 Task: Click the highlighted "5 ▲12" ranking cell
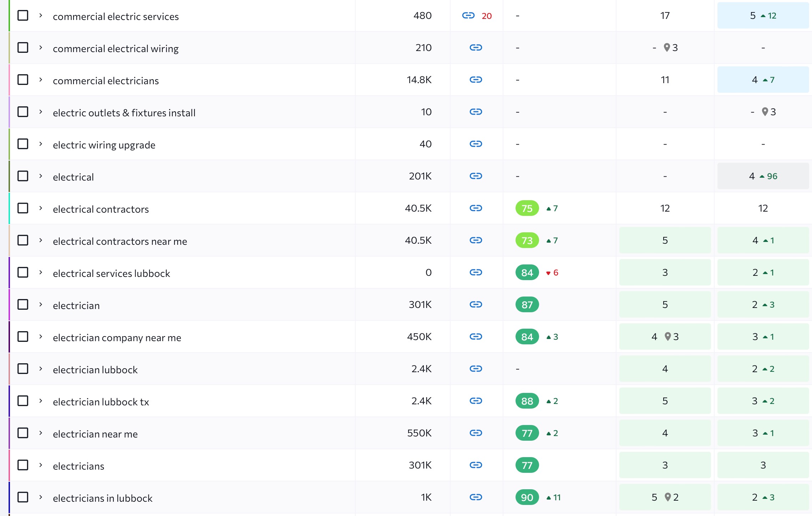[763, 15]
